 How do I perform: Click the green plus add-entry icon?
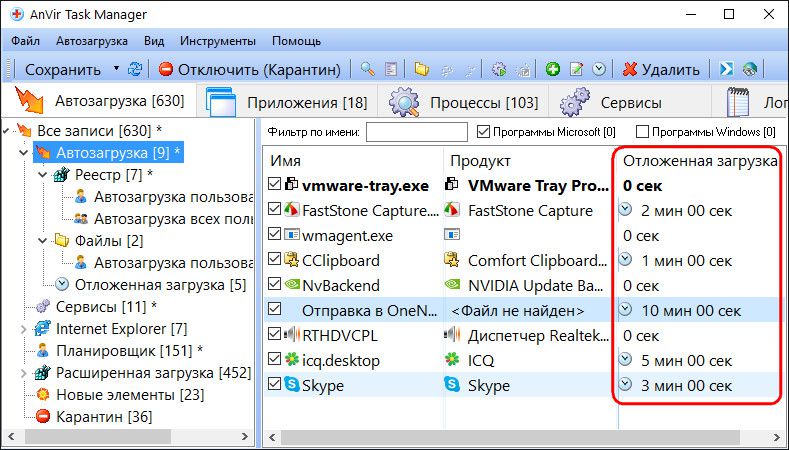point(552,69)
